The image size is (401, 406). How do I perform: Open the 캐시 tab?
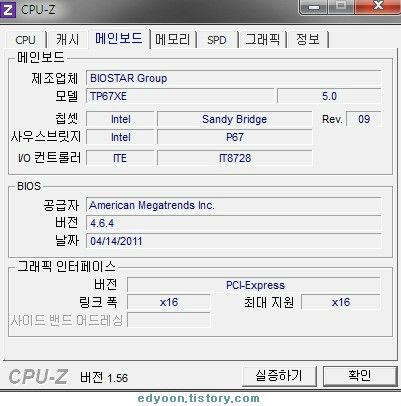tap(68, 40)
